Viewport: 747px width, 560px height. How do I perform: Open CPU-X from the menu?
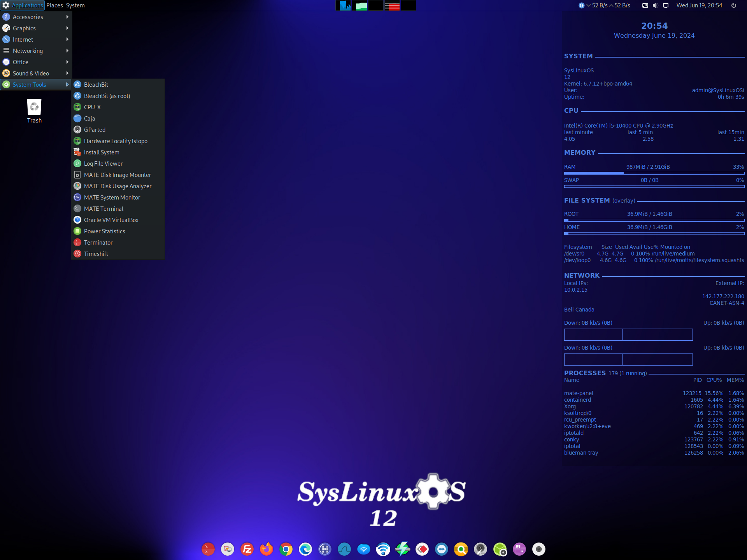117,107
